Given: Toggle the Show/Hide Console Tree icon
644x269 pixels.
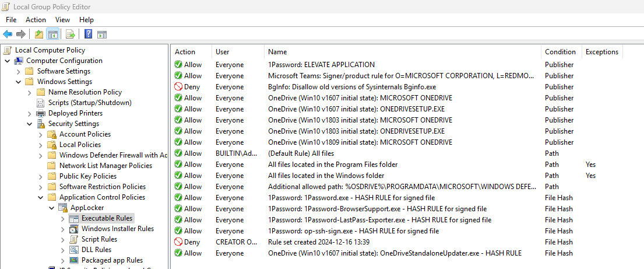Looking at the screenshot, I should tap(52, 34).
